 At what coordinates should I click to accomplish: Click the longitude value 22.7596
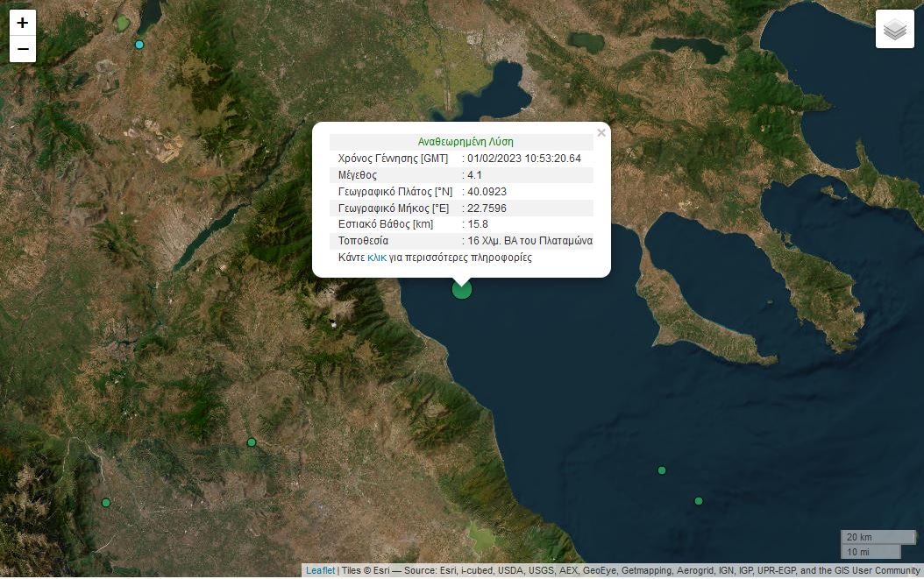487,208
